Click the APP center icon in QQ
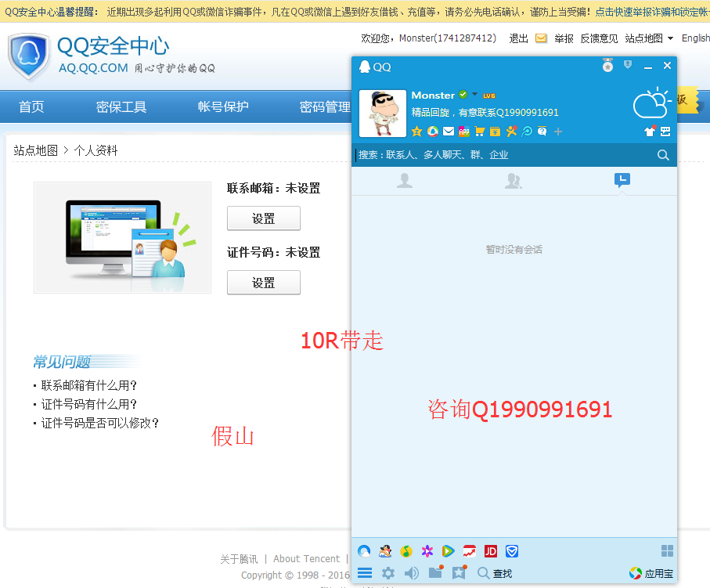710x588 pixels. click(464, 132)
